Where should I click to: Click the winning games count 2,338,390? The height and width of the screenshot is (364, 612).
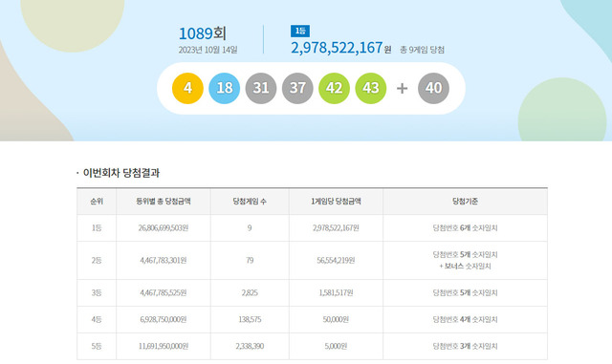250,346
